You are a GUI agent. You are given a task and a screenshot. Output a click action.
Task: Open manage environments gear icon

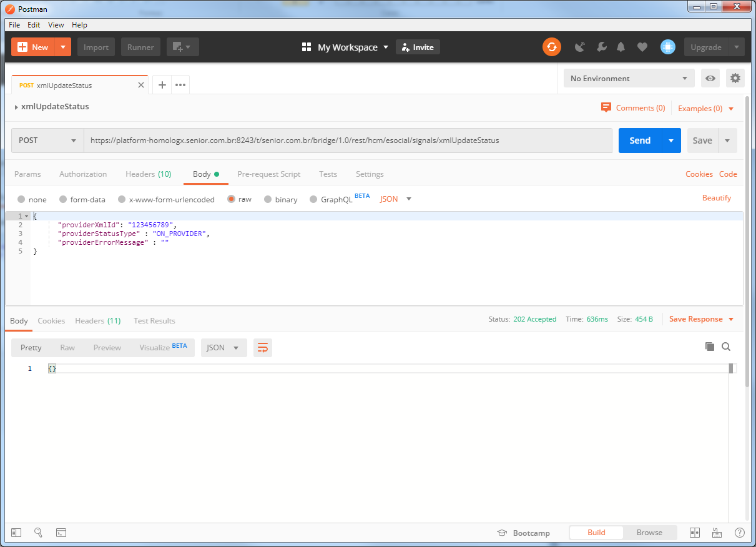[735, 78]
